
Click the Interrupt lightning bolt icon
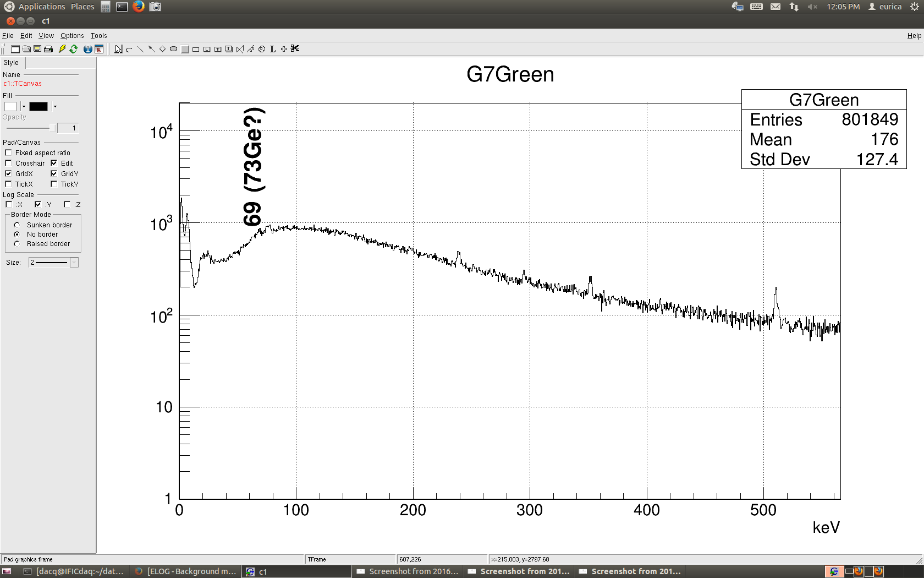tap(62, 49)
